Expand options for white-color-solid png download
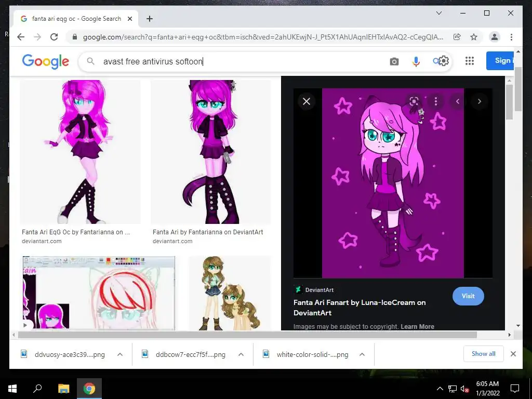The width and height of the screenshot is (532, 399). (x=362, y=354)
